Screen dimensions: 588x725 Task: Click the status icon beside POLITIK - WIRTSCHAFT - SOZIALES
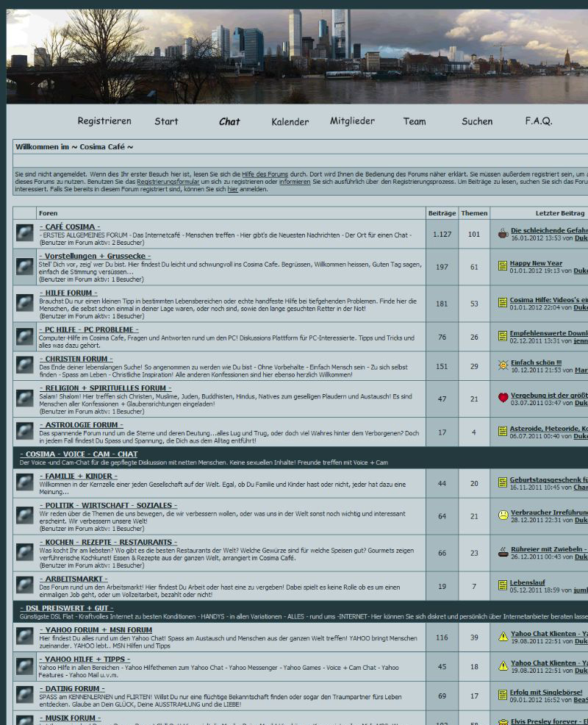[24, 515]
